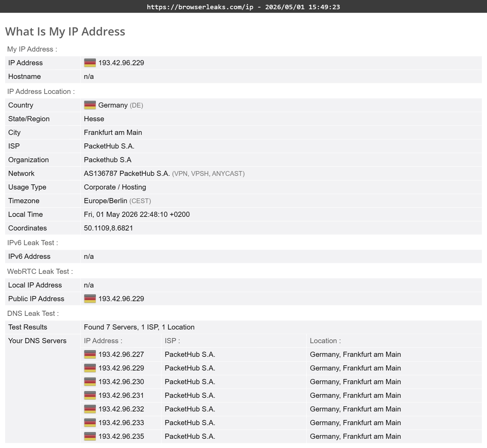Click the 'Coordinates' row label
The width and height of the screenshot is (487, 448).
click(x=28, y=228)
